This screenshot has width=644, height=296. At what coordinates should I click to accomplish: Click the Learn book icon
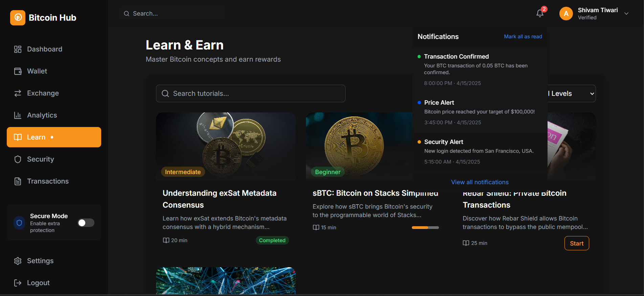point(18,137)
